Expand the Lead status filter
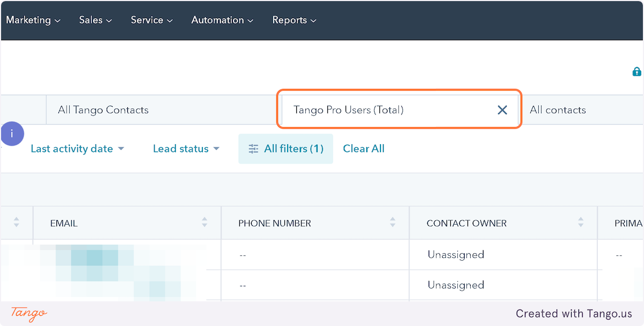Image resolution: width=644 pixels, height=326 pixels. 186,149
